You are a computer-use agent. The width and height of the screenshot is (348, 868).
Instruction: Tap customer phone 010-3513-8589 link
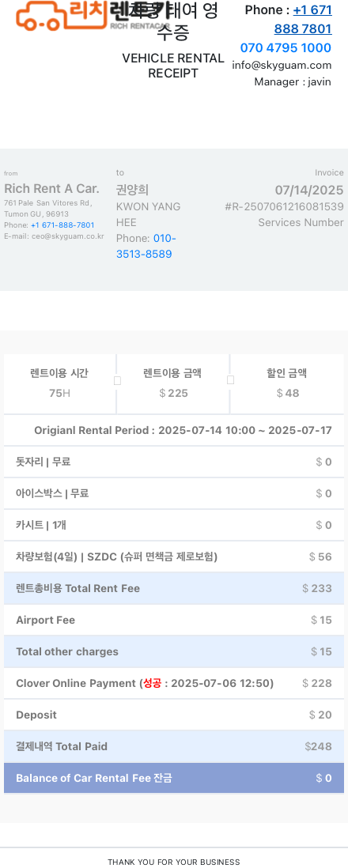(x=146, y=247)
